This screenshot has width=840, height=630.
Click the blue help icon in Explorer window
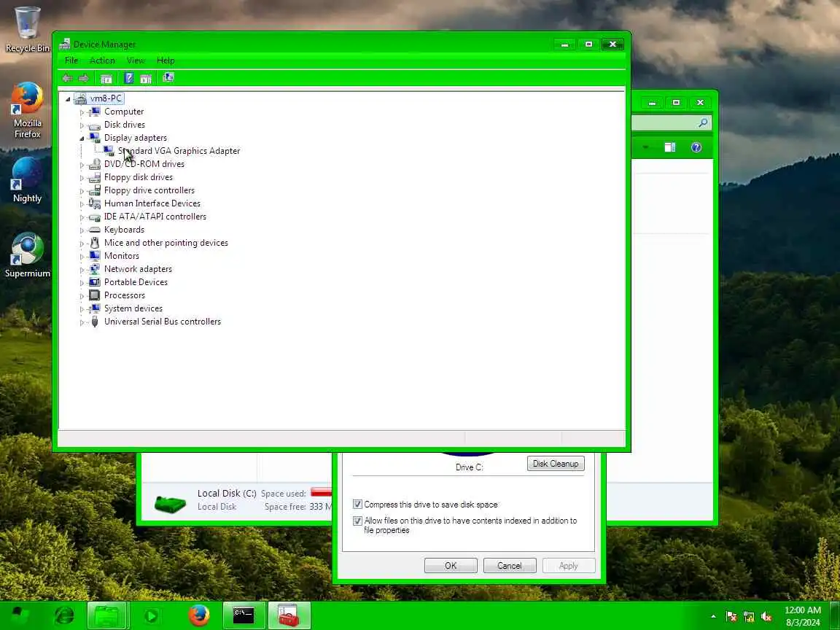click(x=696, y=147)
